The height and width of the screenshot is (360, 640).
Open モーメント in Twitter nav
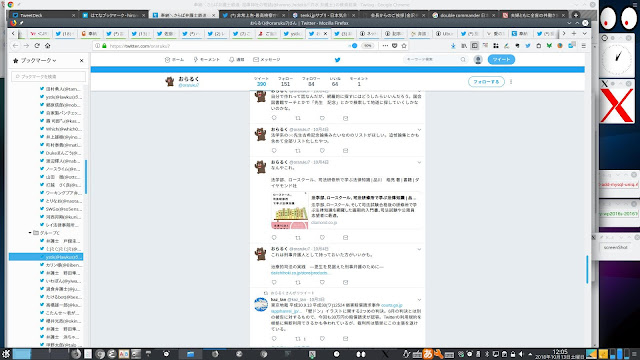click(x=207, y=60)
